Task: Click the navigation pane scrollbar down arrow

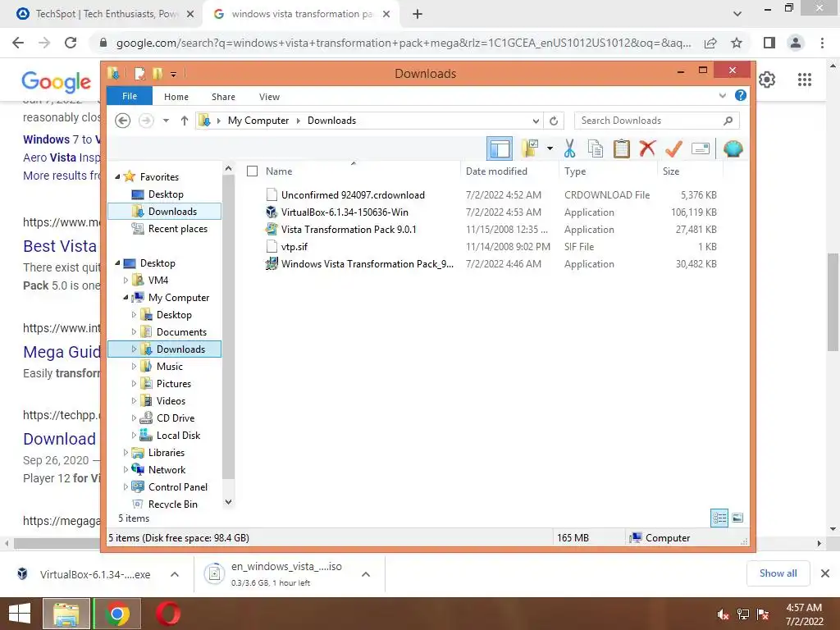Action: point(228,502)
